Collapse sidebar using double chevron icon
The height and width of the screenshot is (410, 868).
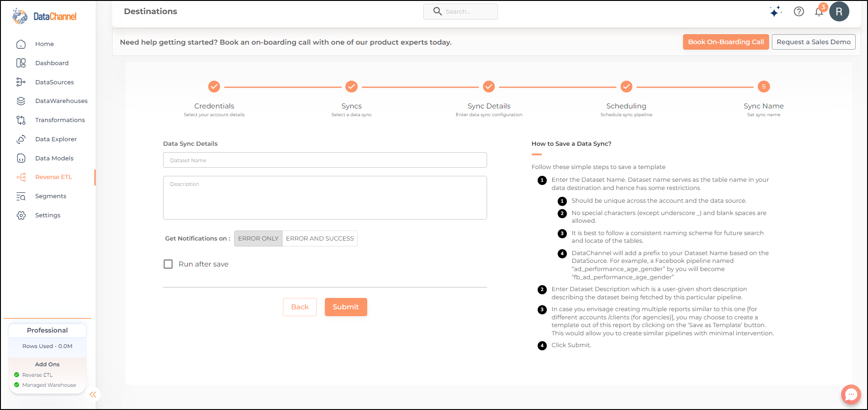coord(93,395)
